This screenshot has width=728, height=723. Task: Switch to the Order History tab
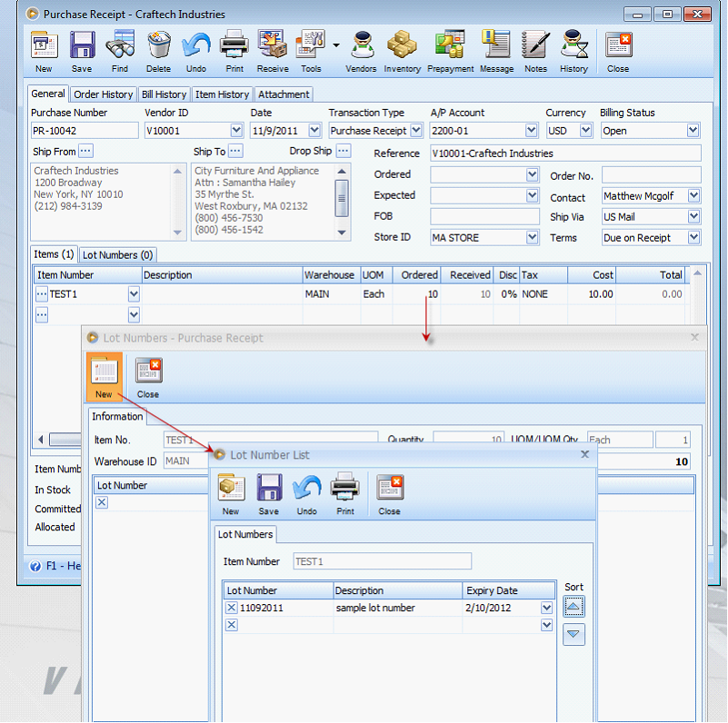tap(103, 94)
